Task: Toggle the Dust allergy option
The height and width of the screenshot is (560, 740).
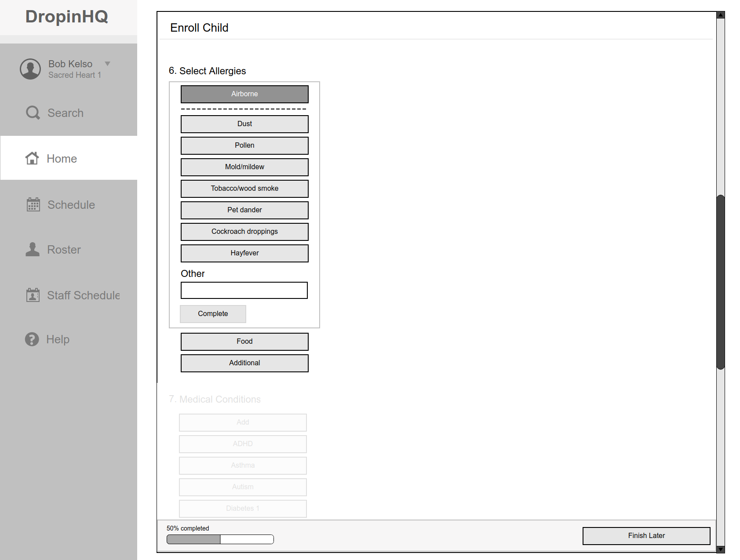Action: click(244, 124)
